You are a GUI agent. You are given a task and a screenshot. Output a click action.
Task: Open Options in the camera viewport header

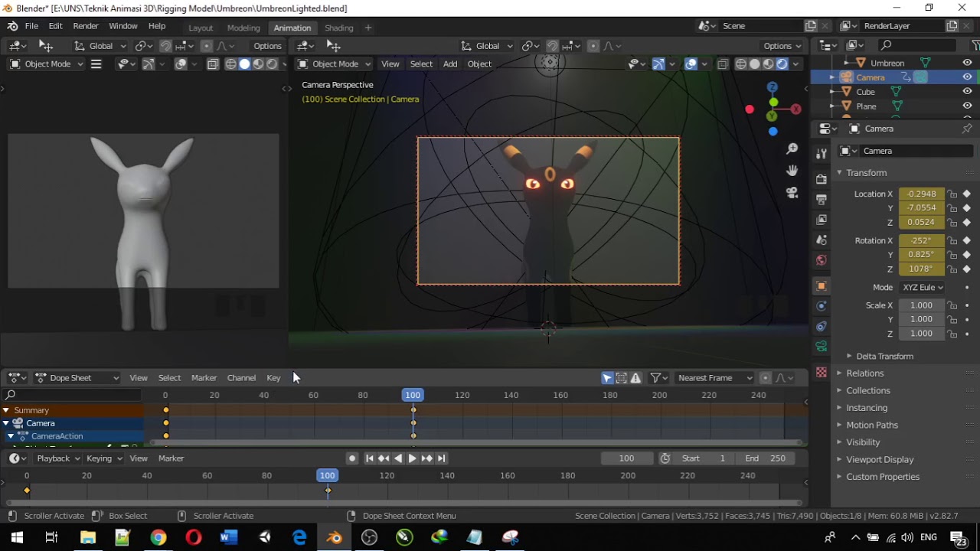[x=782, y=46]
